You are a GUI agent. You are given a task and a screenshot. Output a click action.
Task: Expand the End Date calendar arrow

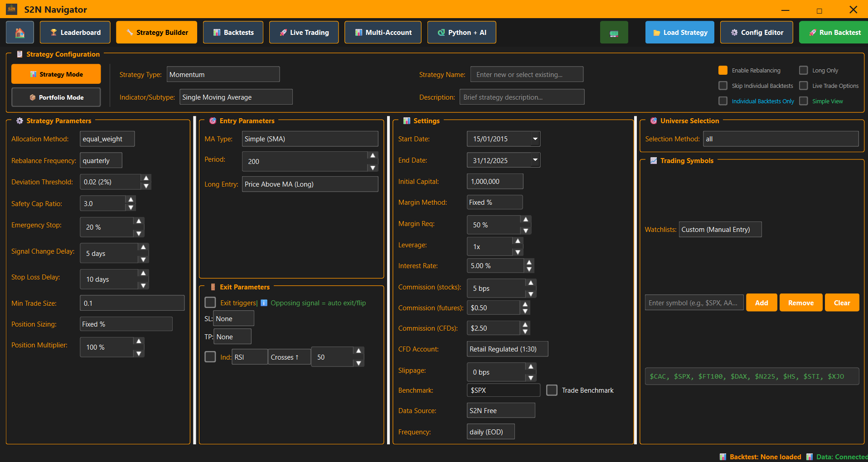(x=535, y=160)
